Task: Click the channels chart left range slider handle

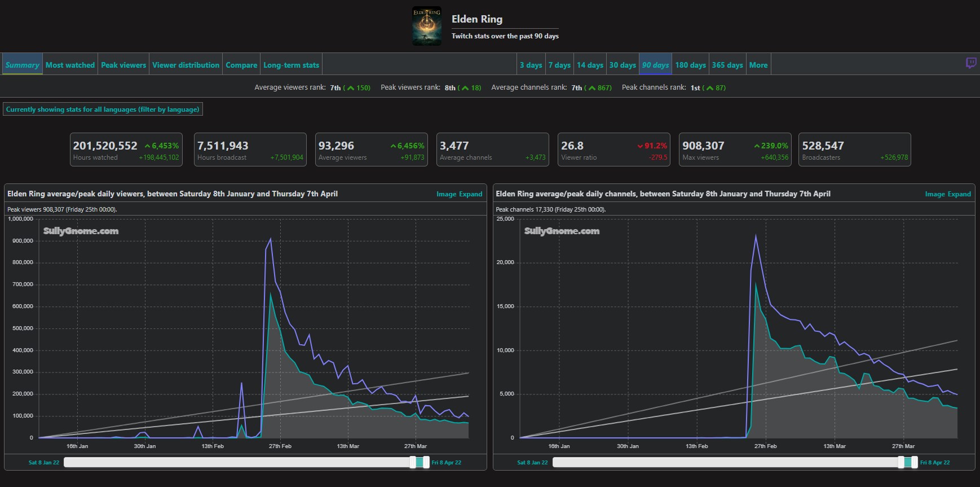Action: coord(901,462)
